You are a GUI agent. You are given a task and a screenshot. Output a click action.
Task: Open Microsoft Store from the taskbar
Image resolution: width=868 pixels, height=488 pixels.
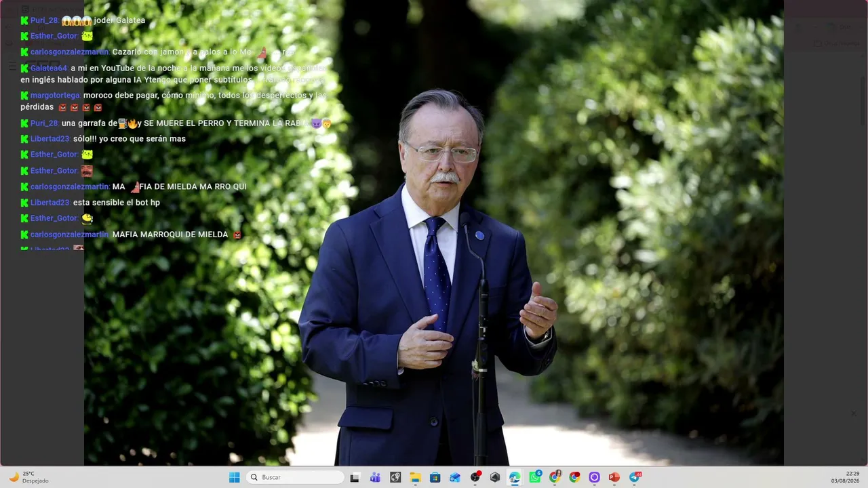click(x=435, y=477)
